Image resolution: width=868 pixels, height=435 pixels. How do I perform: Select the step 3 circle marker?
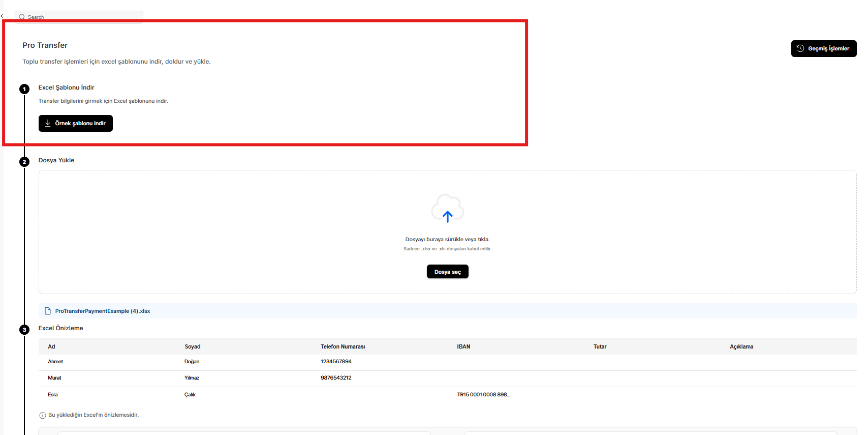coord(24,330)
